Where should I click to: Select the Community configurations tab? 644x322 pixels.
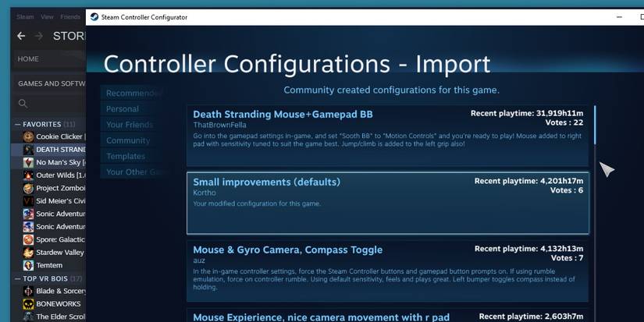pos(134,140)
